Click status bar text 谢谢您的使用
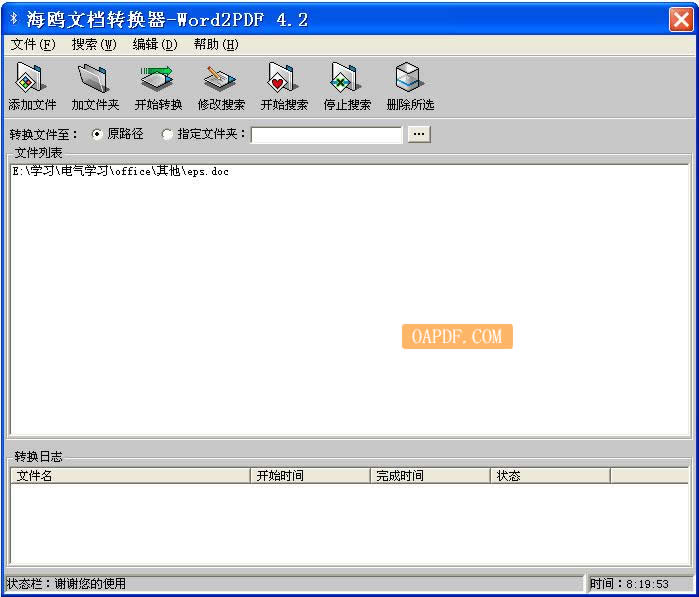Screen dimensions: 699x597 pyautogui.click(x=90, y=584)
